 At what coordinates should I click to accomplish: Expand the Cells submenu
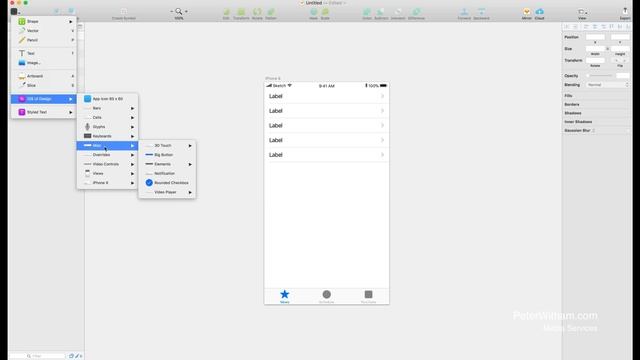coord(107,118)
